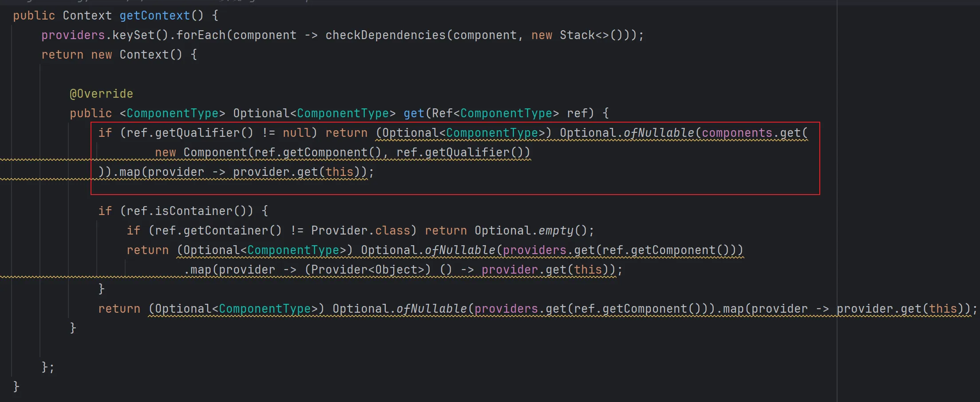Click the public keyword before Context getContext
Viewport: 980px width, 402px height.
(x=34, y=16)
